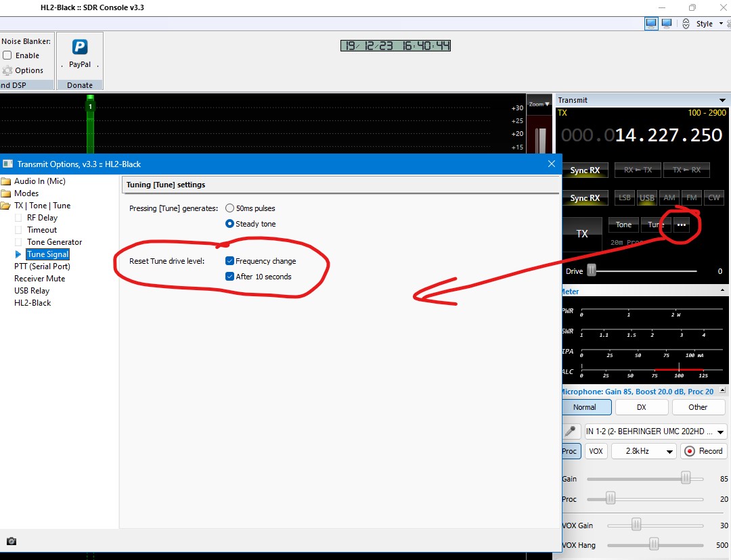The image size is (731, 560).
Task: Open the microphone input device dropdown
Action: [720, 431]
